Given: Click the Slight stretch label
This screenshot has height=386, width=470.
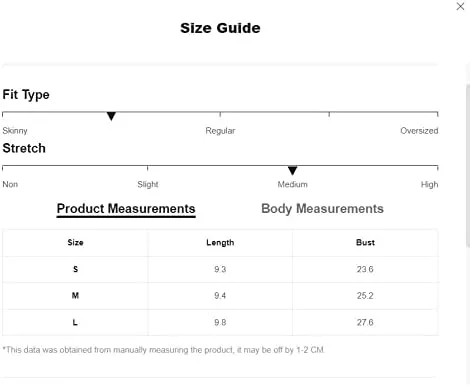Looking at the screenshot, I should point(148,184).
